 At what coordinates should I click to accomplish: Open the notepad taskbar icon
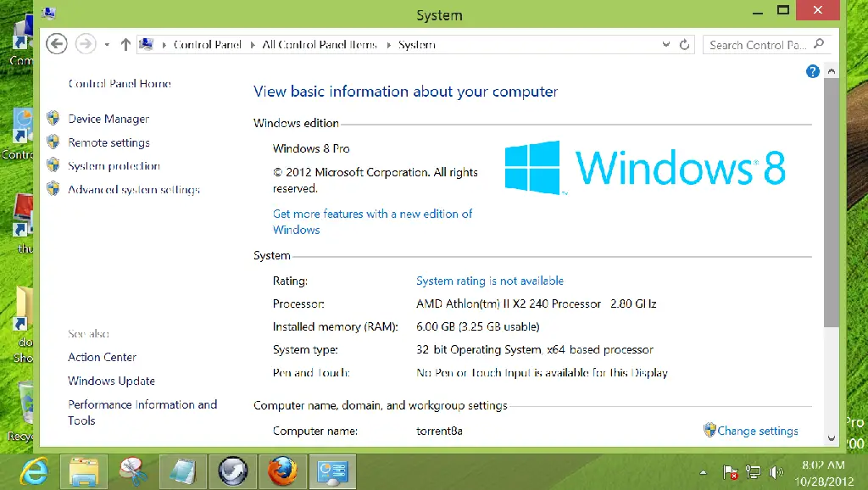(183, 472)
